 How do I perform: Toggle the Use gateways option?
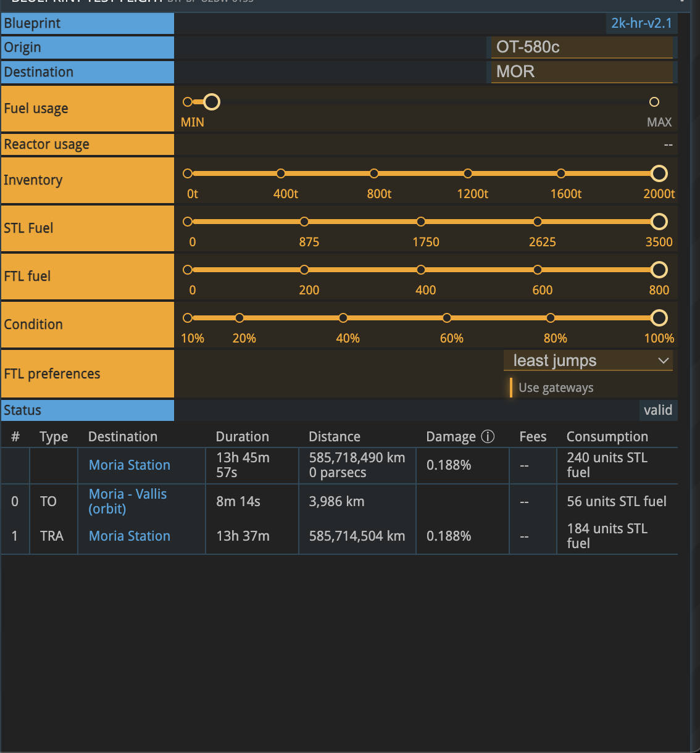(555, 388)
